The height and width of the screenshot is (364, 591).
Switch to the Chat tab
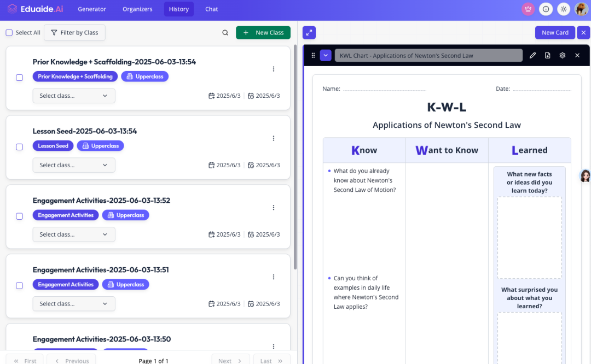coord(212,9)
